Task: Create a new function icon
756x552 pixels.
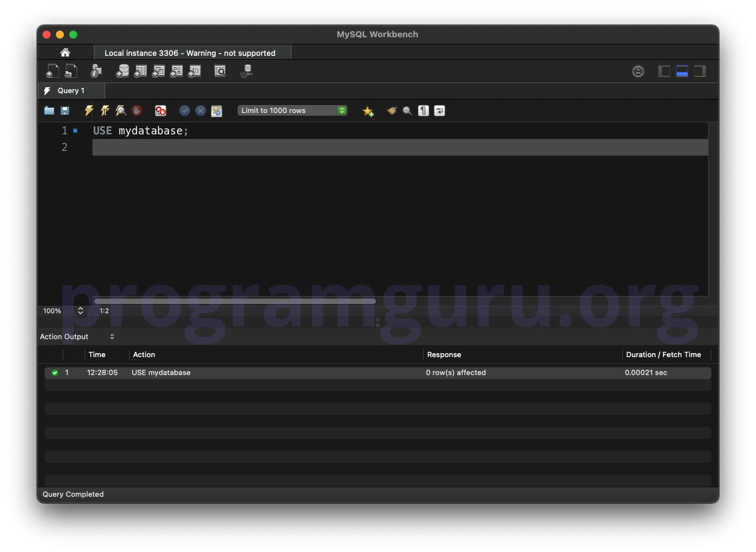Action: click(194, 70)
